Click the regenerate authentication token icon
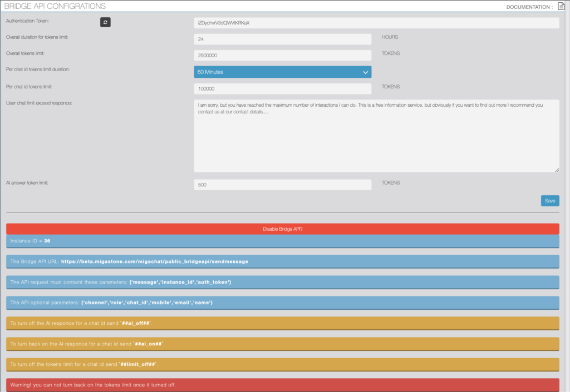Screen dimensions: 570x392 click(x=105, y=22)
